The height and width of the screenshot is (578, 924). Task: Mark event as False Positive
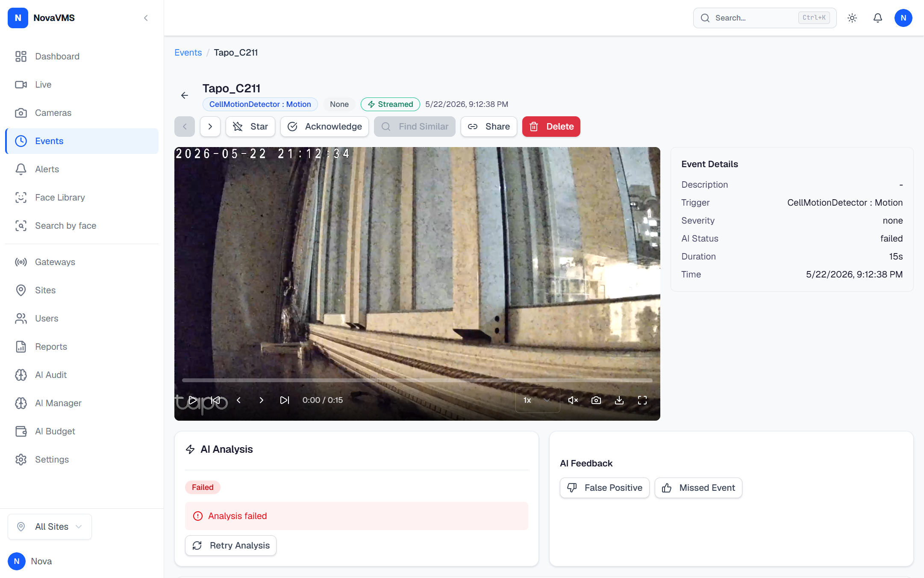coord(605,488)
